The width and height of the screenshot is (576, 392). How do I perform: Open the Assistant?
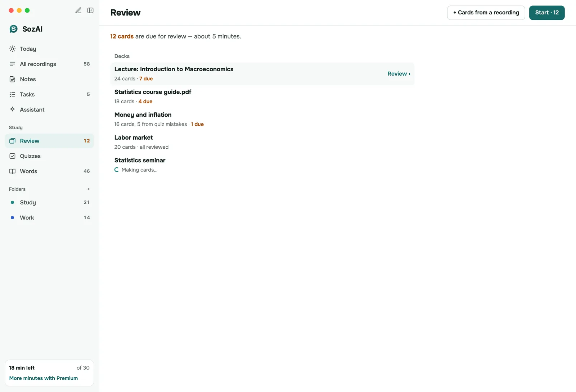pos(49,109)
